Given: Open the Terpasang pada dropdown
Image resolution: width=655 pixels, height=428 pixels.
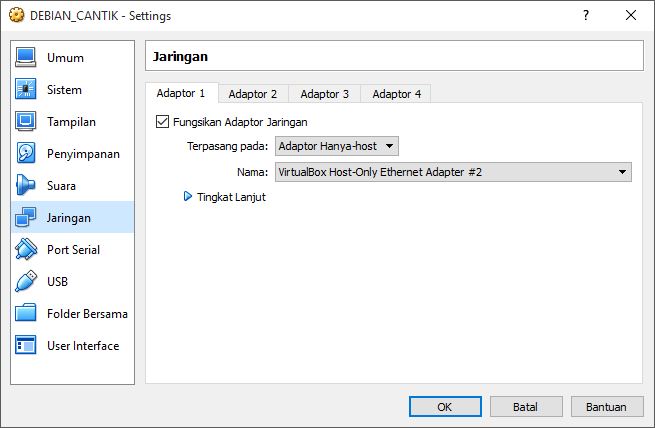Looking at the screenshot, I should [x=337, y=146].
